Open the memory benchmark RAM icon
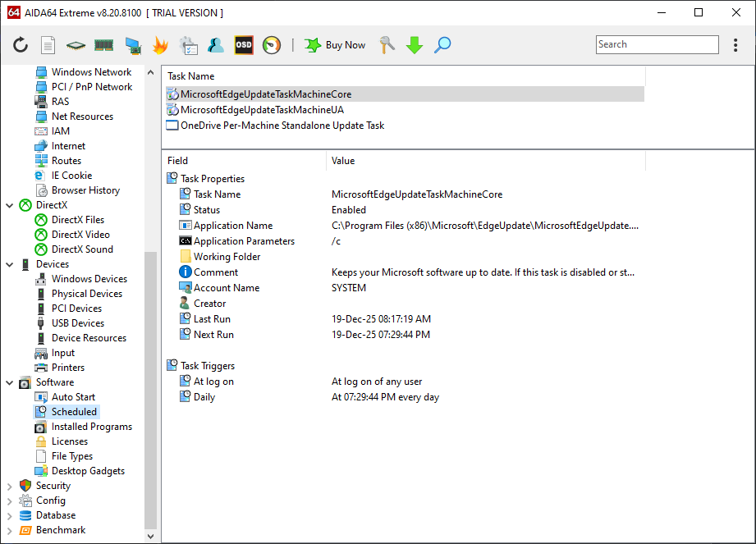Viewport: 756px width, 544px height. [103, 45]
